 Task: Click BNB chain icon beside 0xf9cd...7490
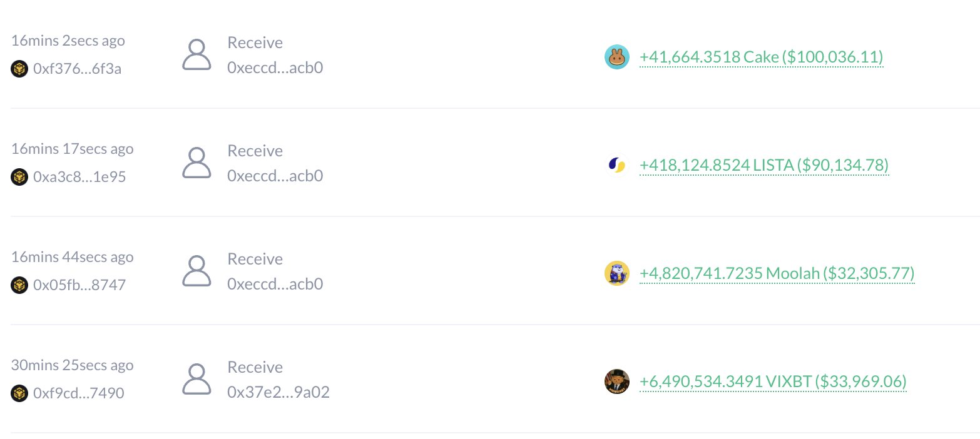coord(20,393)
